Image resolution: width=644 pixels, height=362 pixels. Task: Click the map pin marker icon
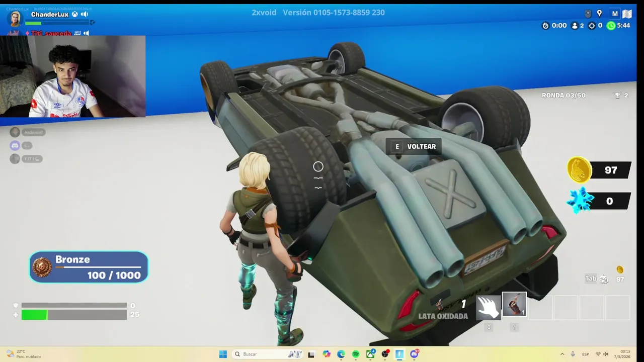coord(599,14)
